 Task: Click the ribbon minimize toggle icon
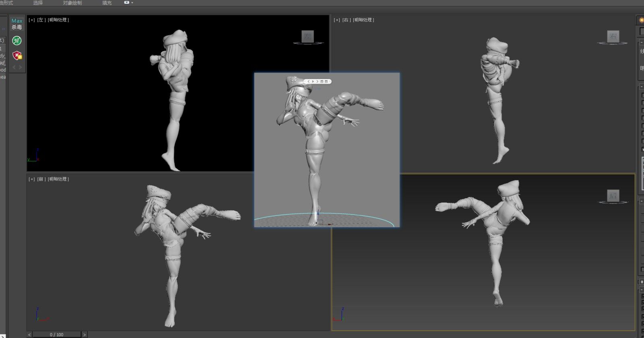coord(126,2)
